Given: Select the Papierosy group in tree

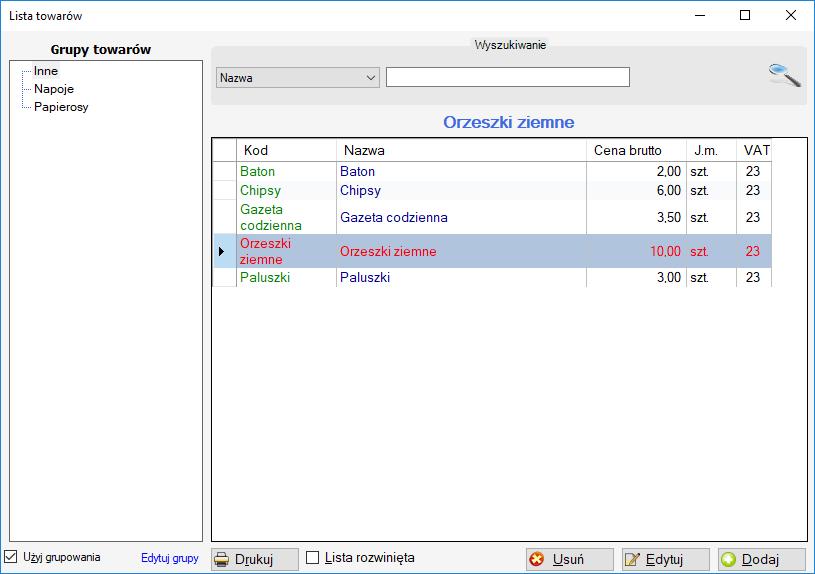Looking at the screenshot, I should [x=61, y=107].
